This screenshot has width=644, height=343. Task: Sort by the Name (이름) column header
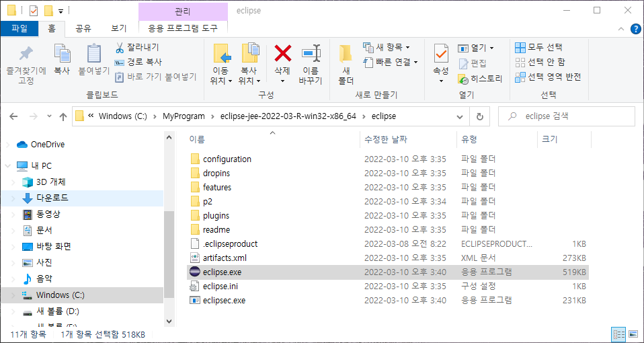[197, 140]
